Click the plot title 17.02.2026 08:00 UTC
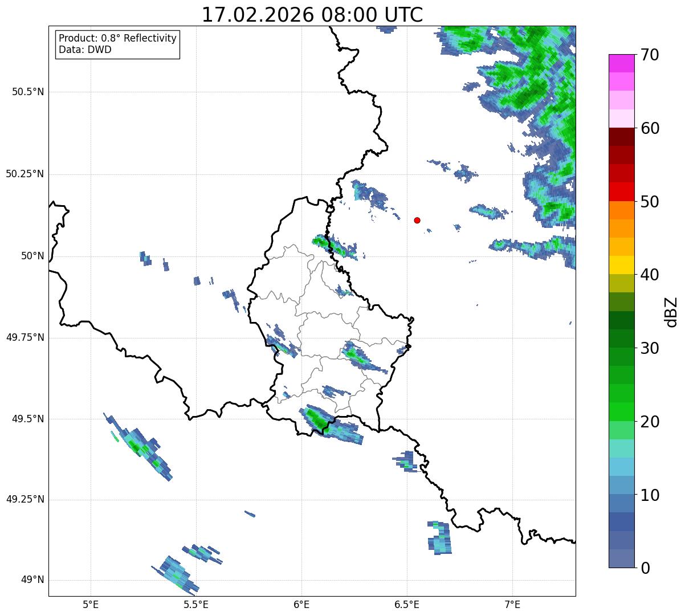Viewport: 685px width, 616px height. [312, 15]
